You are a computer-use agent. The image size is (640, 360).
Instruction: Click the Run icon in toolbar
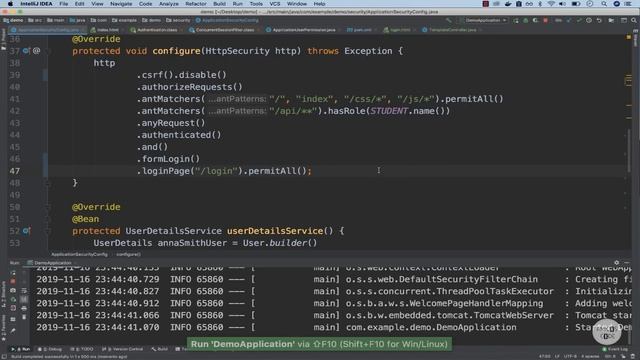click(516, 20)
